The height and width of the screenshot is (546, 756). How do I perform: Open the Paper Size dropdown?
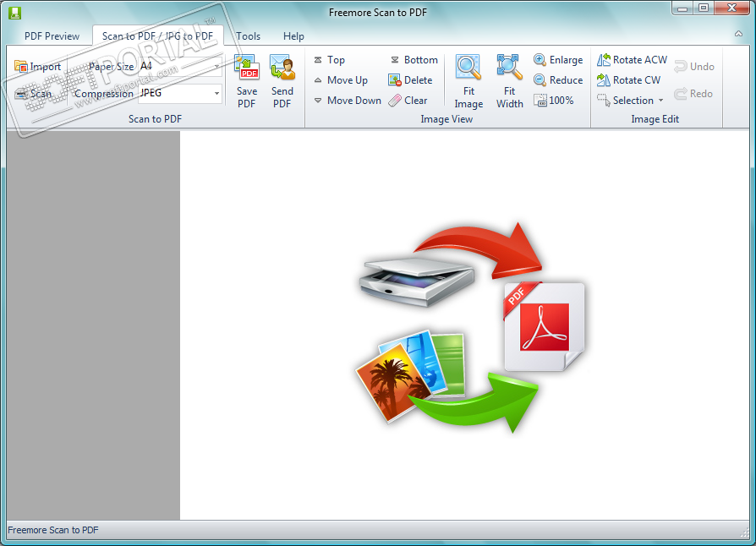216,66
